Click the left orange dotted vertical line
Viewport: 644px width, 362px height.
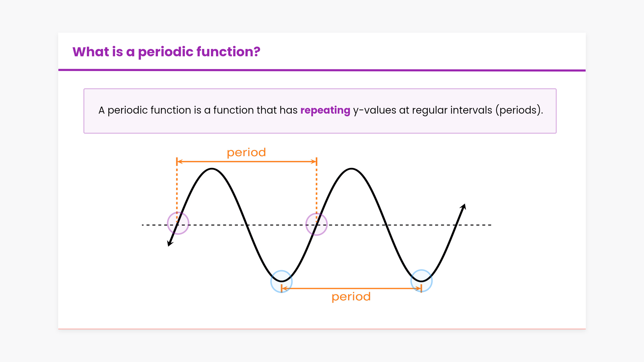(177, 191)
